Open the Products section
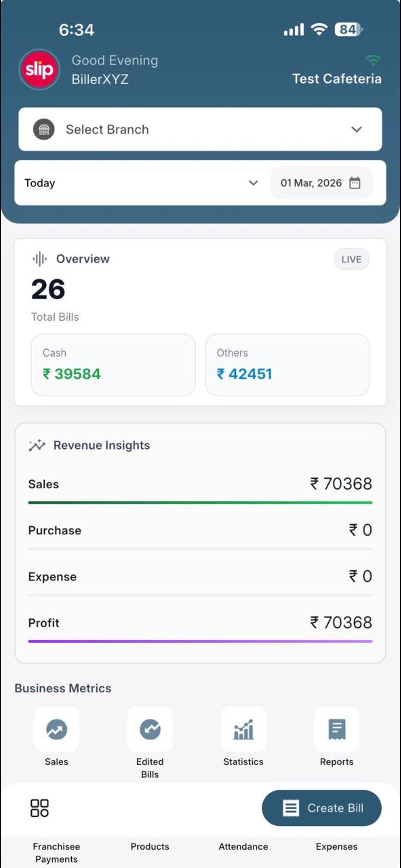Screen dimensions: 401x868 (x=150, y=846)
